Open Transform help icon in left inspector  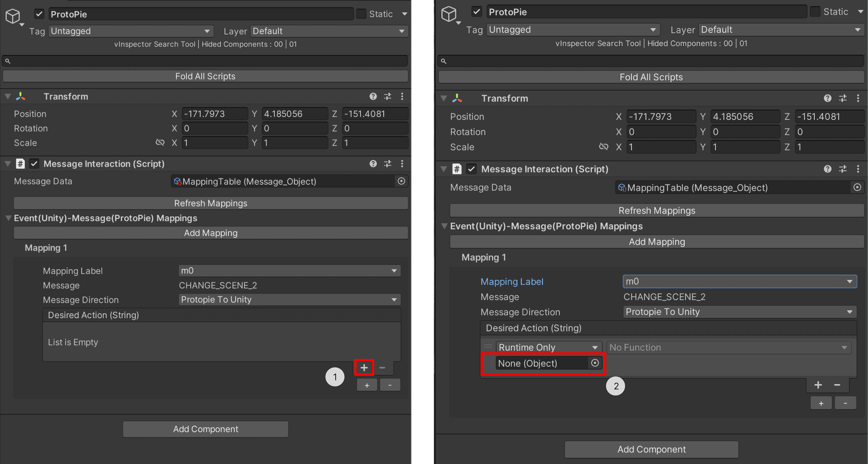coord(373,96)
